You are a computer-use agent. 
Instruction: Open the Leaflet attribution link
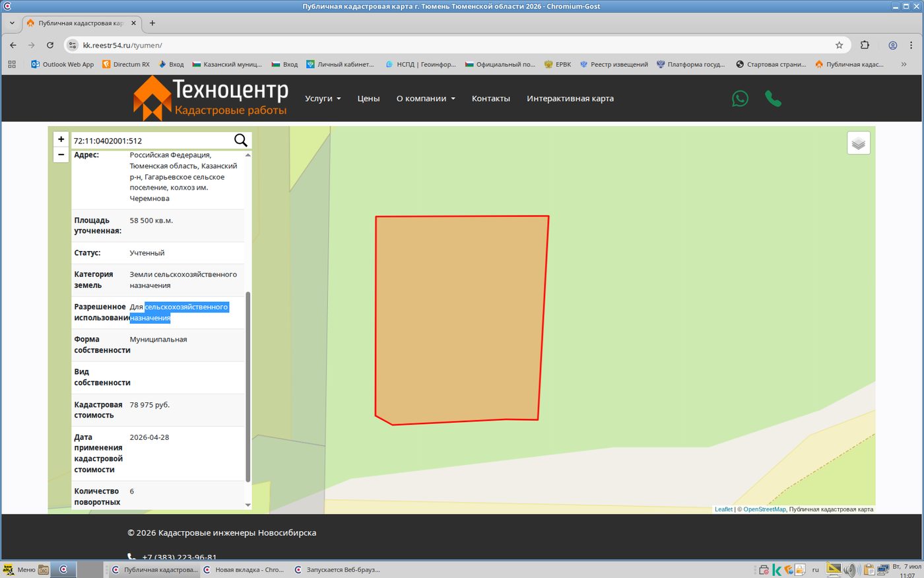pyautogui.click(x=723, y=509)
